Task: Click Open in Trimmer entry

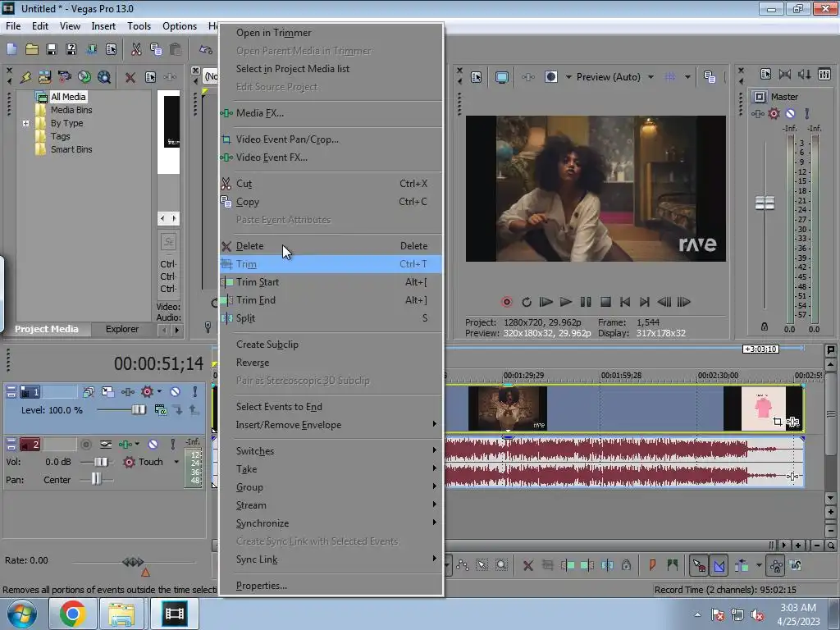Action: [331, 33]
